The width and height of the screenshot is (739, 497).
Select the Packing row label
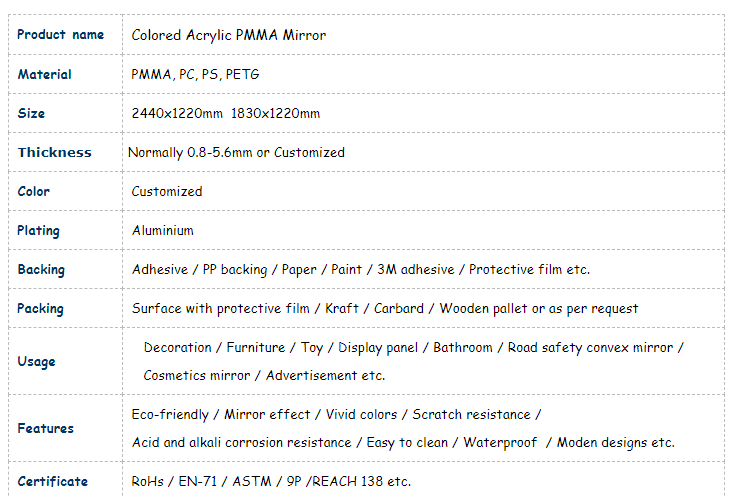click(40, 308)
